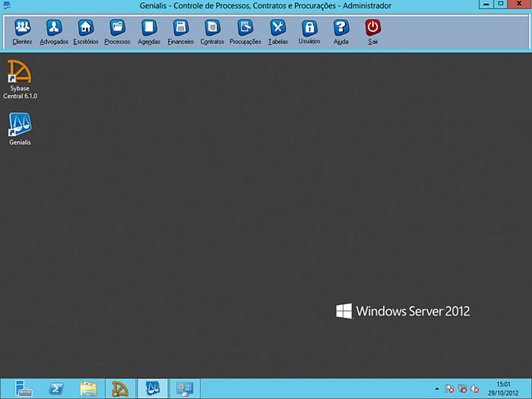Viewport: 532px width, 399px height.
Task: Open the Contratos module
Action: click(212, 32)
